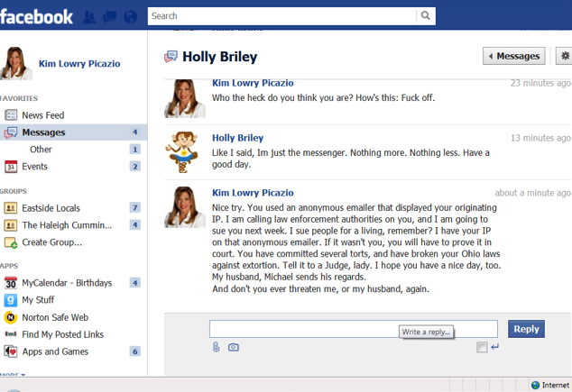Open Holly Briley's name on her message
This screenshot has width=572, height=392.
(238, 138)
